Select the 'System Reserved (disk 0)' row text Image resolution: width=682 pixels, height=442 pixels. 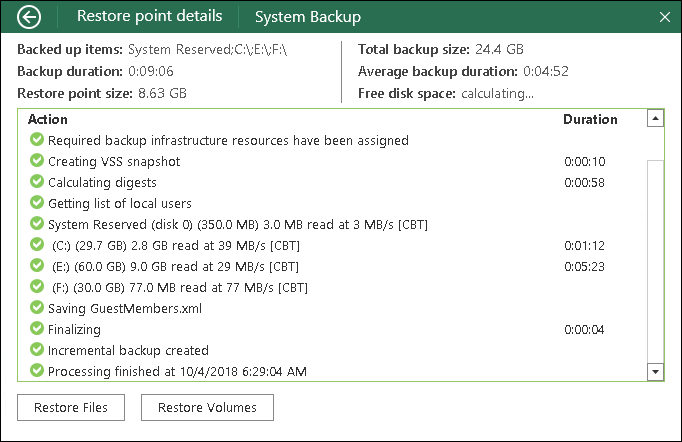tap(238, 224)
